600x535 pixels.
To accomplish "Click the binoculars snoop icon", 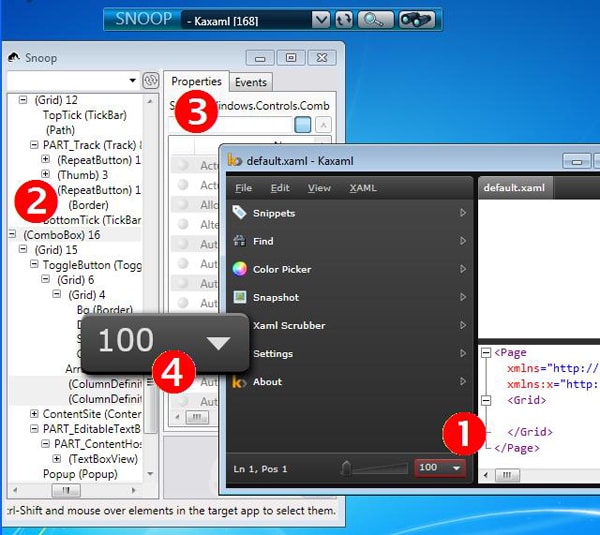I will (x=417, y=20).
